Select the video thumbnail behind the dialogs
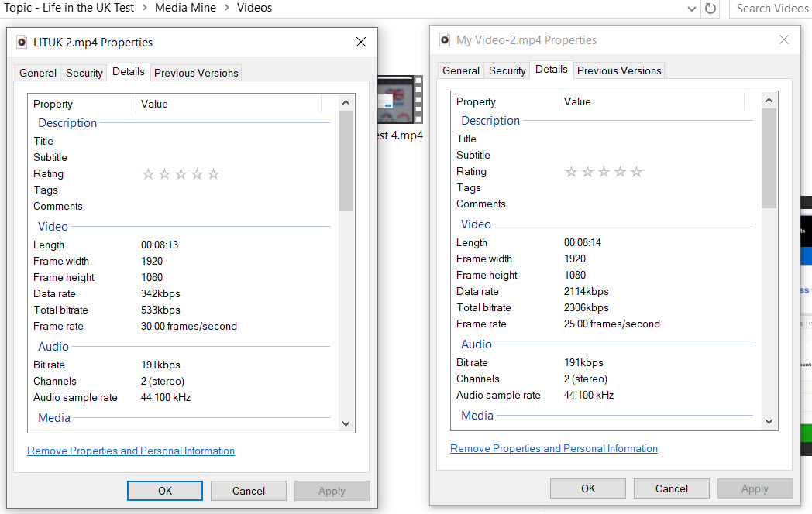The height and width of the screenshot is (514, 812). click(x=401, y=101)
